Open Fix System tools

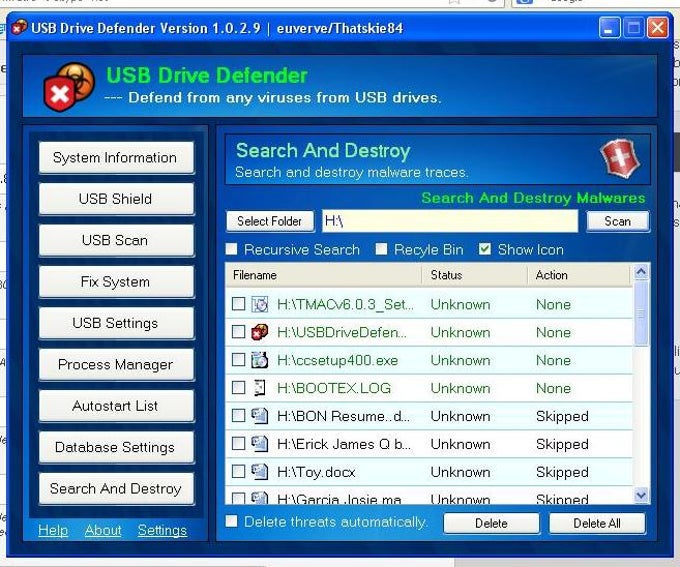click(x=116, y=282)
